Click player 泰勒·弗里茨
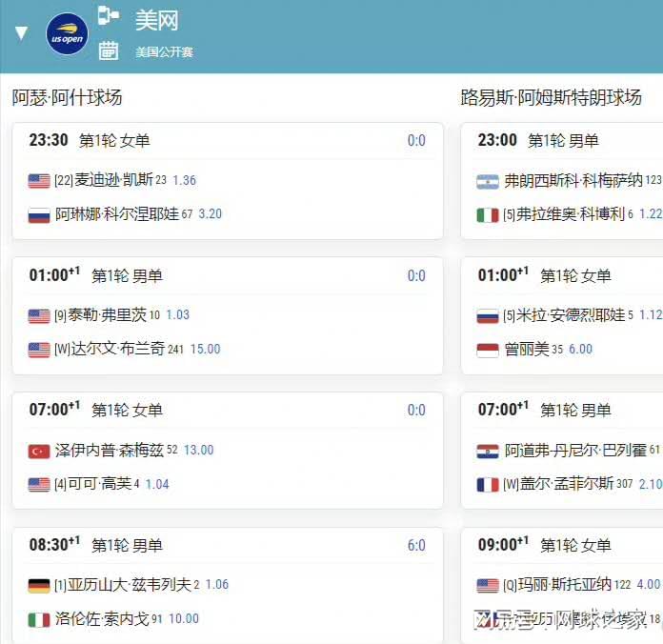 (108, 315)
